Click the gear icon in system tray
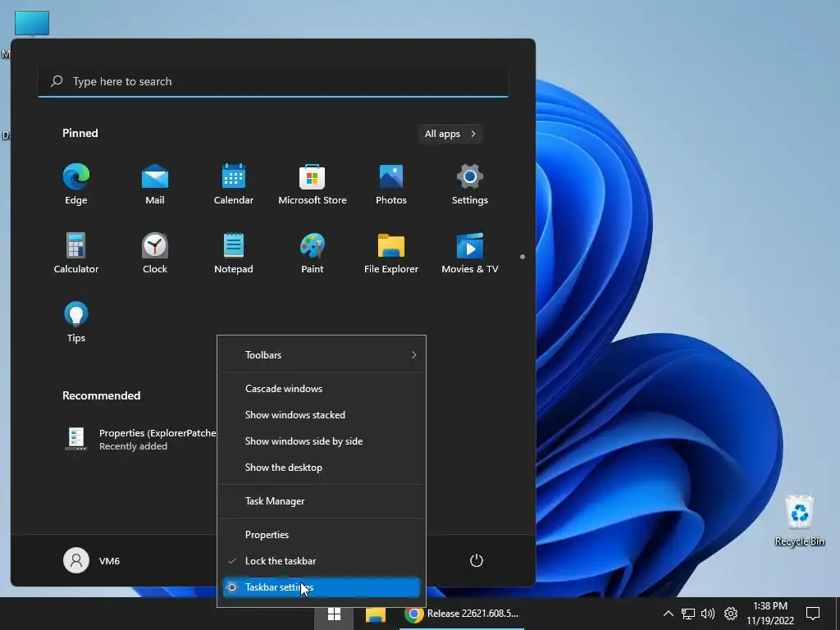This screenshot has height=630, width=840. [731, 614]
